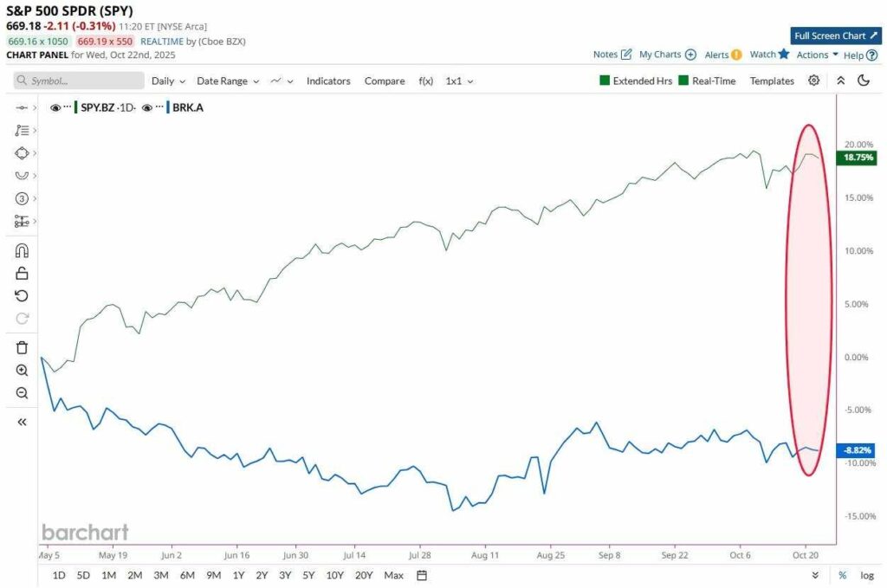Viewport: 887px width, 588px height.
Task: Toggle Real-Time checkbox
Action: [x=683, y=81]
